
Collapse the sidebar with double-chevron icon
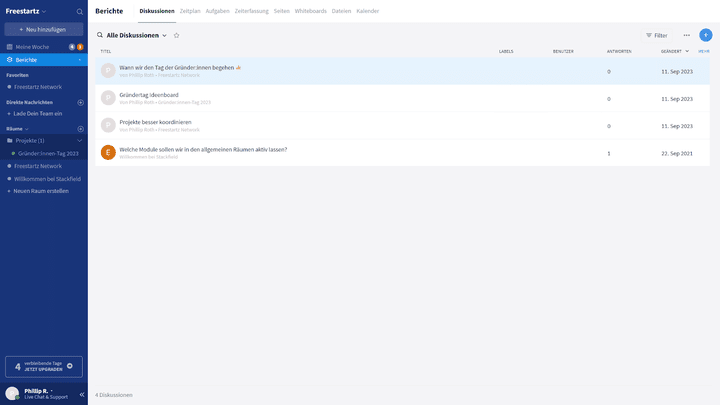coord(81,394)
